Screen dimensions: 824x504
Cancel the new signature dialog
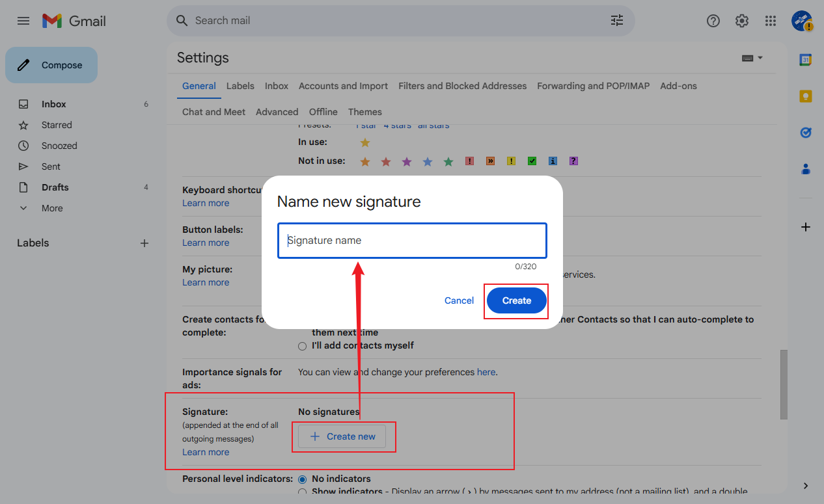click(x=459, y=300)
